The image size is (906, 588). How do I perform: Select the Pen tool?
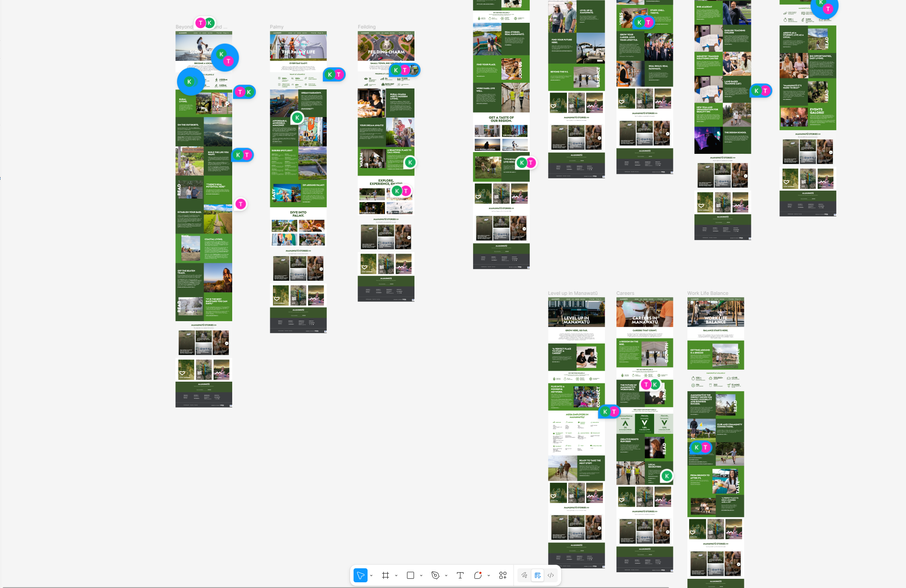pos(435,575)
